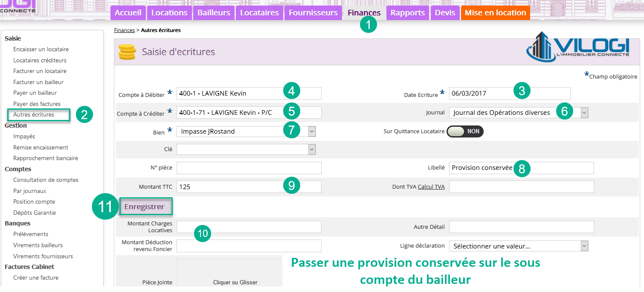The image size is (644, 292).
Task: Click the Dont TVA input field
Action: [x=522, y=187]
